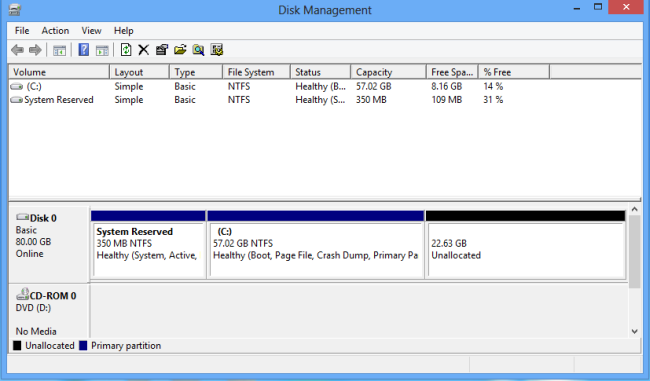Screen dimensions: 650x381
Task: Click the CD-ROM 0 disc icon
Action: [22, 294]
